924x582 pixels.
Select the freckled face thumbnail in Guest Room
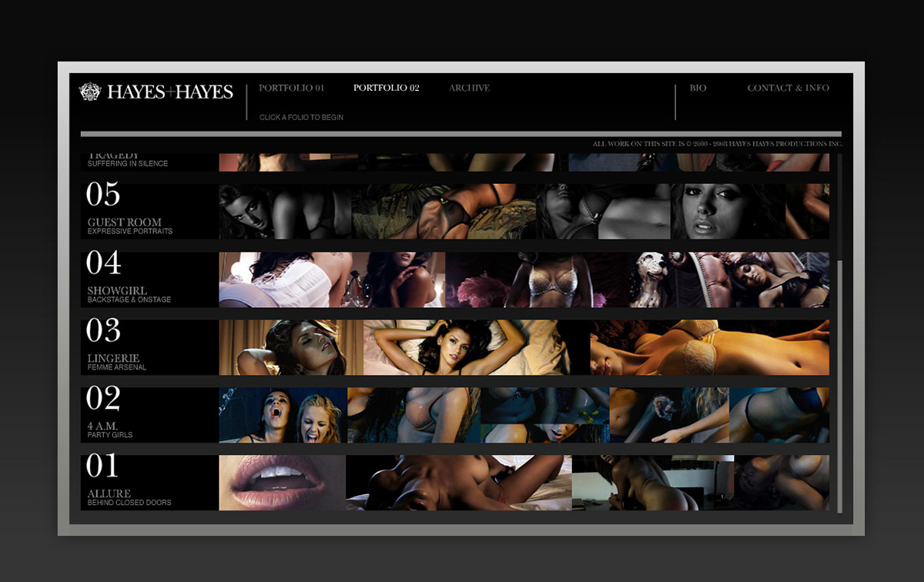point(728,212)
